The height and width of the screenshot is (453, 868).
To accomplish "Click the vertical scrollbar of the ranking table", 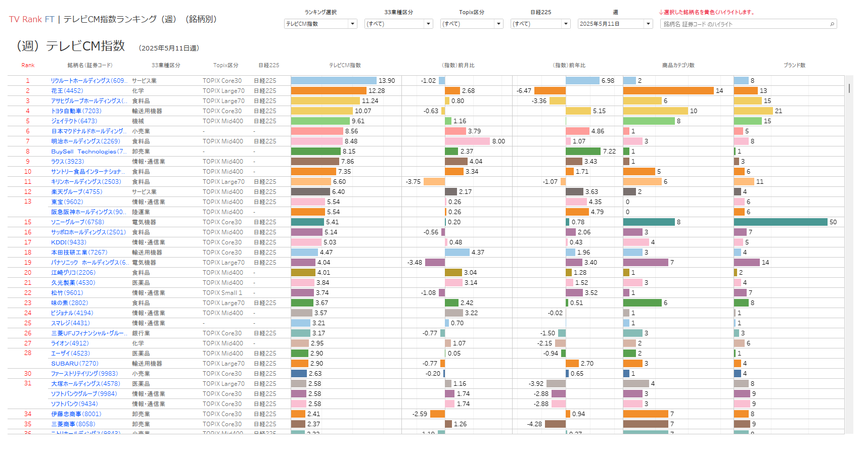I will 849,88.
